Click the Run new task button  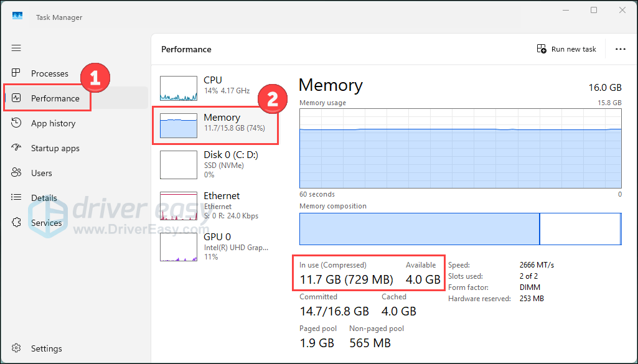click(x=566, y=49)
